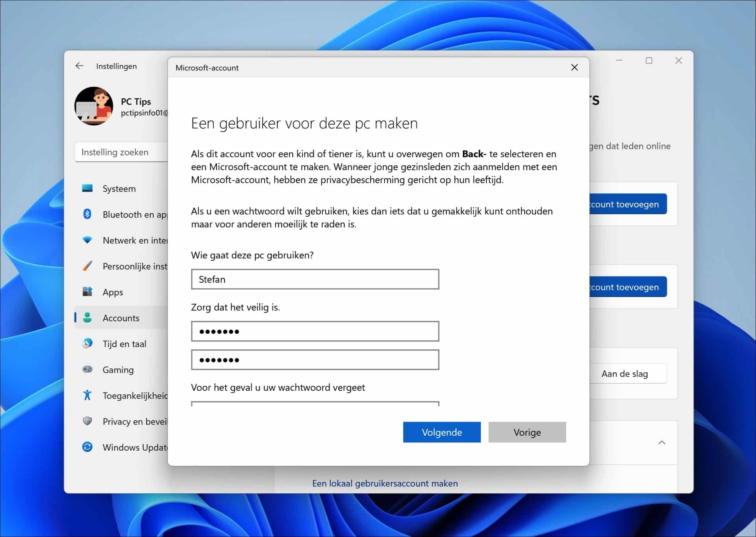Click the Gaming Xbox icon
This screenshot has width=756, height=537.
tap(87, 370)
